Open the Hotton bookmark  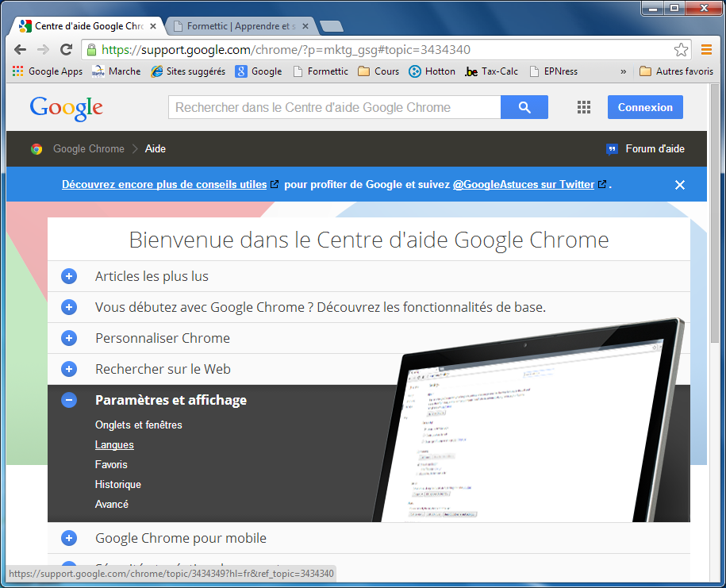tap(432, 71)
